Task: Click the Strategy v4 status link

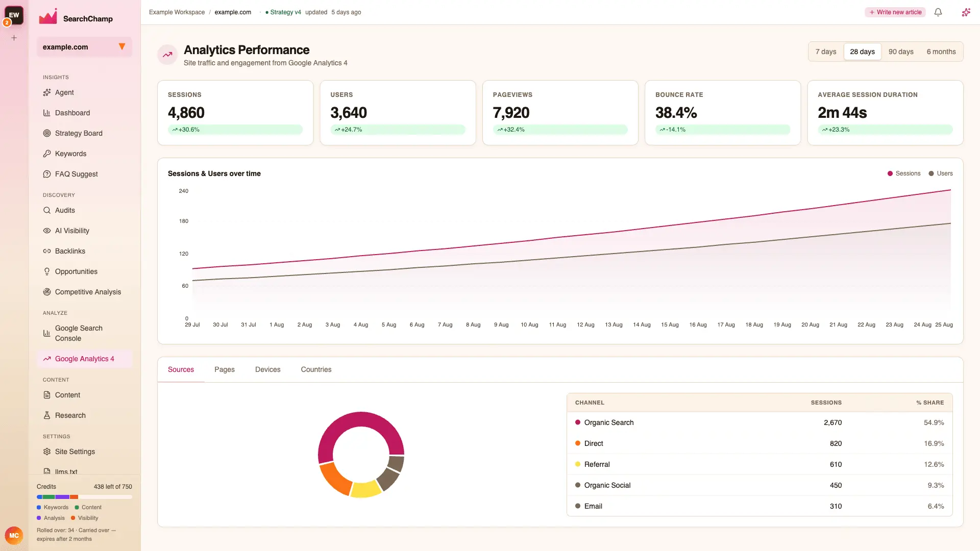Action: point(283,12)
